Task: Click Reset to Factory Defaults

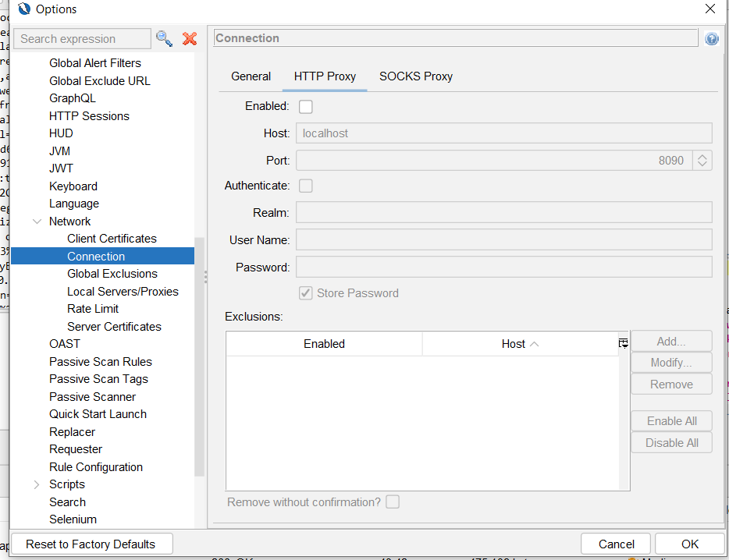Action: pyautogui.click(x=91, y=544)
